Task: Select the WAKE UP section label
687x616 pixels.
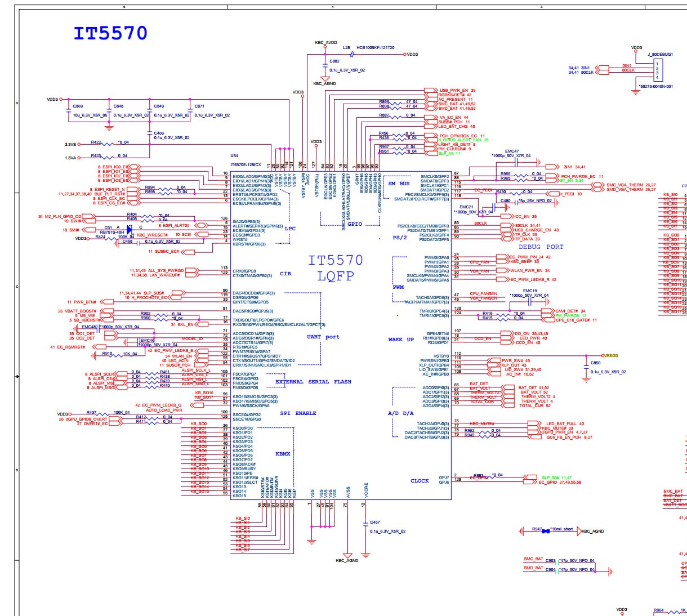Action: [x=401, y=340]
